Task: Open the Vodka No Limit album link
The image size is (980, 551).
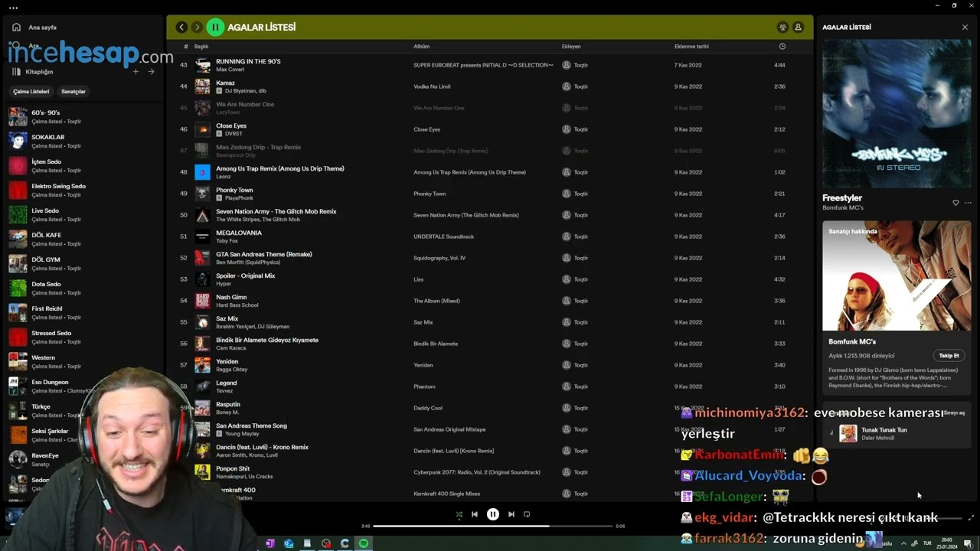Action: (432, 86)
